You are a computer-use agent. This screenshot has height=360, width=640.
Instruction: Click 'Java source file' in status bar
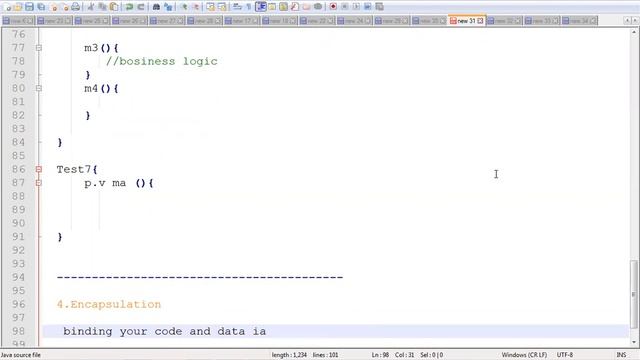(x=21, y=355)
